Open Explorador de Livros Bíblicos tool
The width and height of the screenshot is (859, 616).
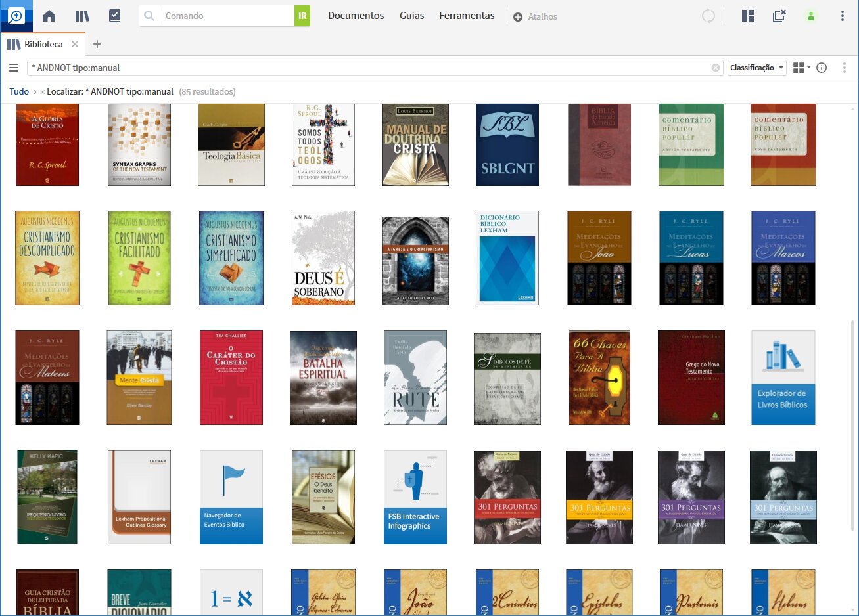click(x=783, y=378)
